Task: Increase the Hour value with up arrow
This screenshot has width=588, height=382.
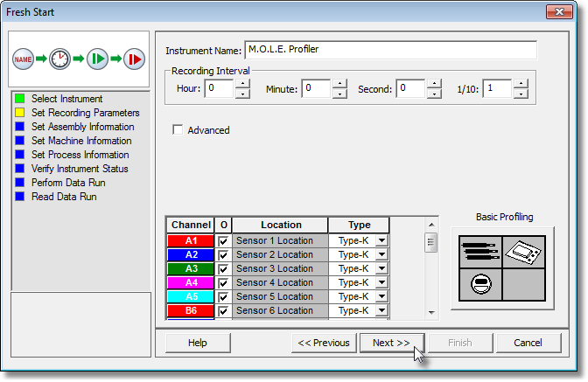Action: 242,84
